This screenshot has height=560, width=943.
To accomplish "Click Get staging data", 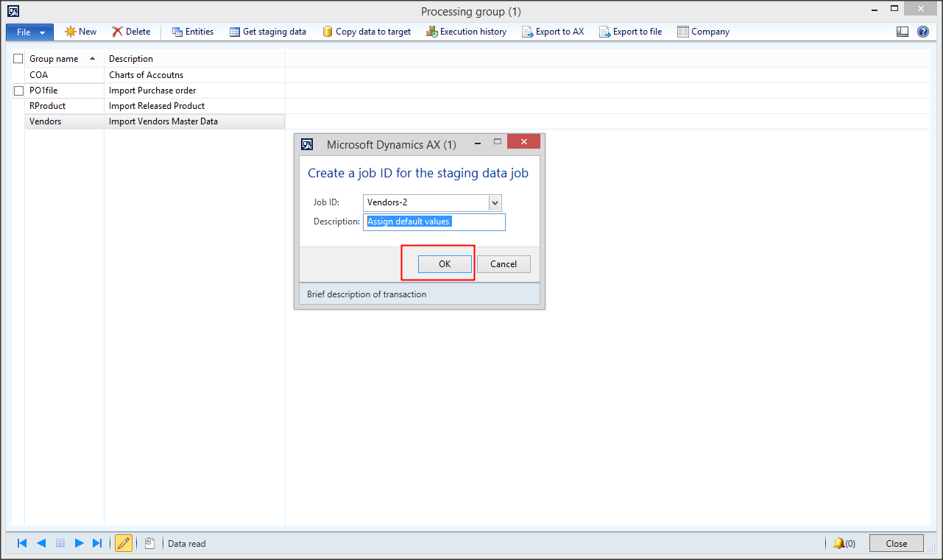I will click(x=268, y=32).
